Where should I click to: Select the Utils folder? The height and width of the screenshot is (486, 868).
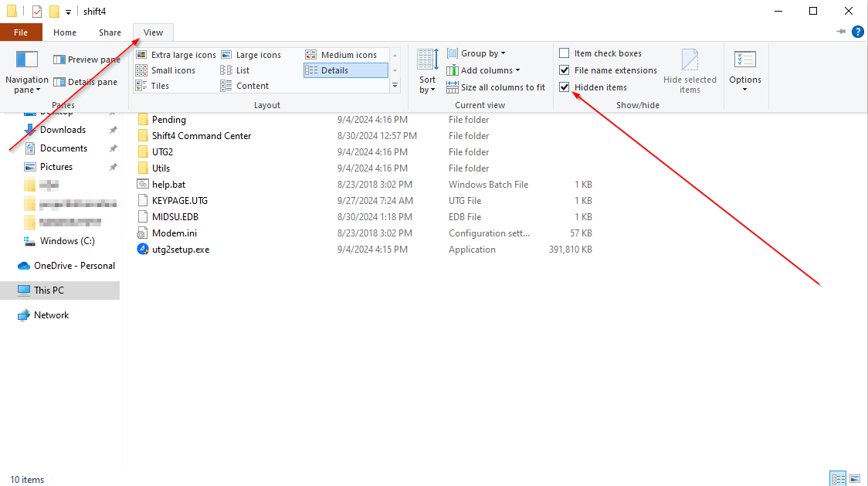pyautogui.click(x=161, y=168)
